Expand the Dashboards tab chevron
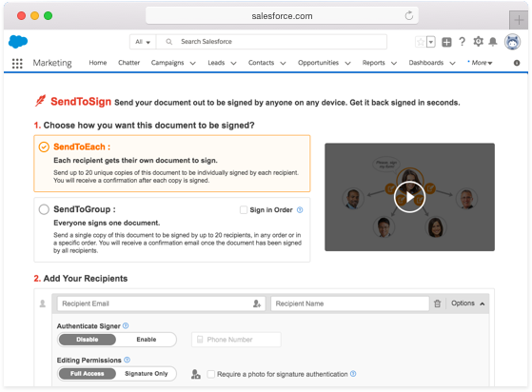This screenshot has height=392, width=532. (x=452, y=63)
